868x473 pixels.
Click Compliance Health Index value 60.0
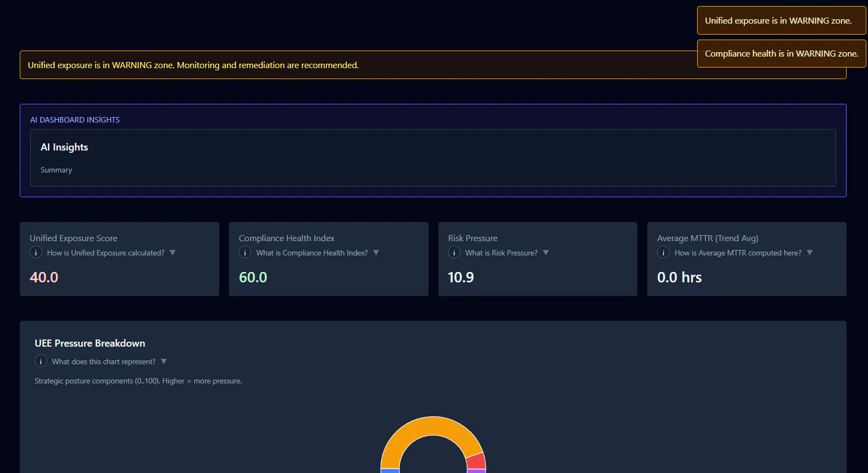[253, 277]
